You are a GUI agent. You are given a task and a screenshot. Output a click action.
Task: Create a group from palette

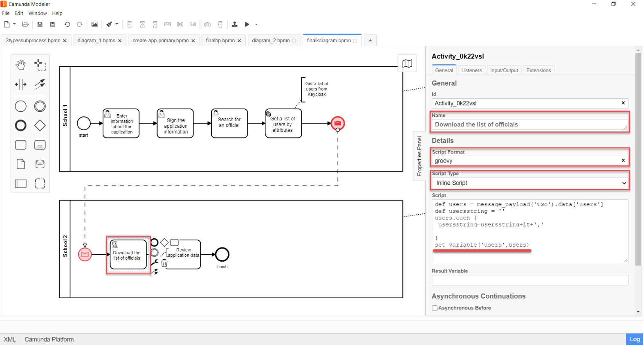coord(40,183)
